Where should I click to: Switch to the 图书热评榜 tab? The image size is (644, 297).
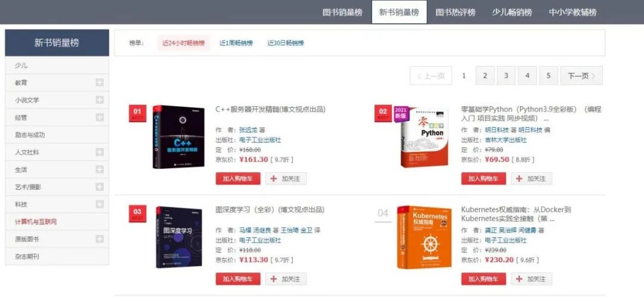(456, 13)
